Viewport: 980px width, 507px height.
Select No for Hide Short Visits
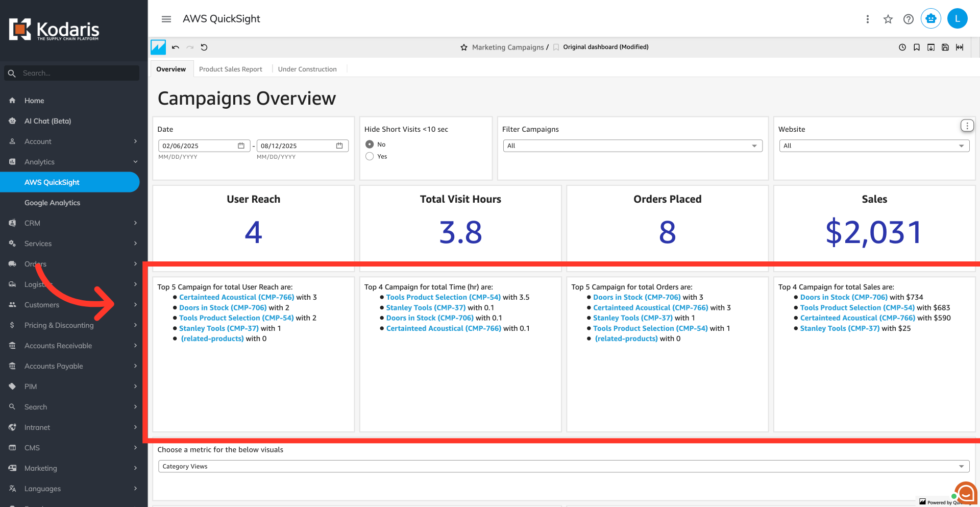370,144
